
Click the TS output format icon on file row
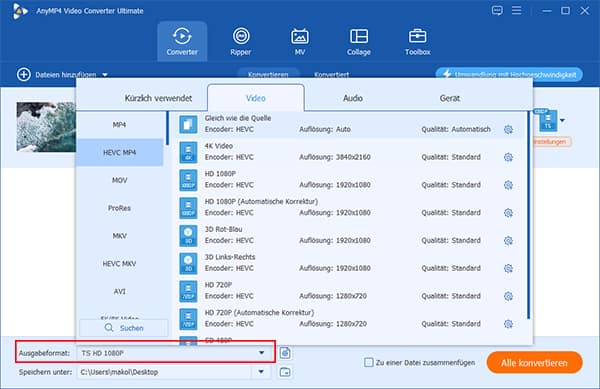tap(548, 120)
